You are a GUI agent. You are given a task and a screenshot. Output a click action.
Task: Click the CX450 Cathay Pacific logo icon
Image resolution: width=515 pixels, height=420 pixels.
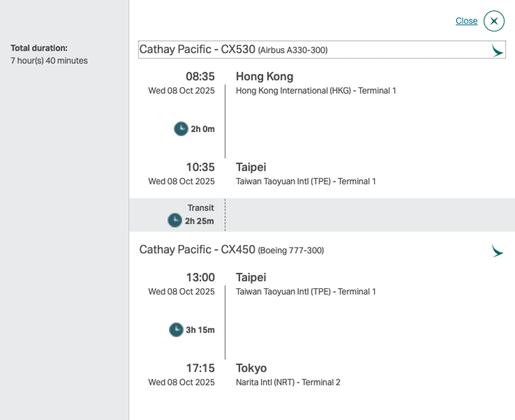pyautogui.click(x=497, y=251)
